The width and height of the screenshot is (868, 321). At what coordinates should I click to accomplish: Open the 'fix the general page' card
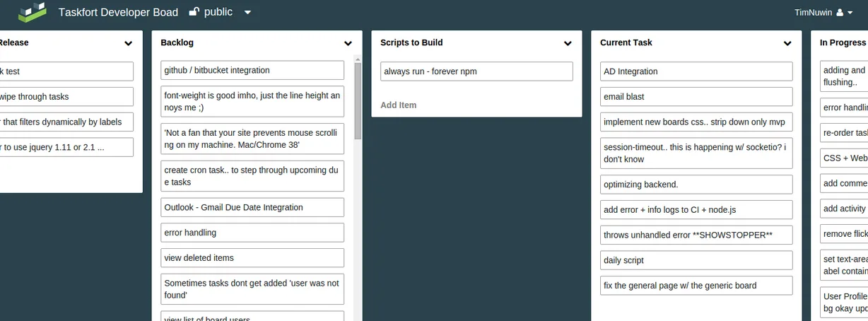tap(696, 286)
